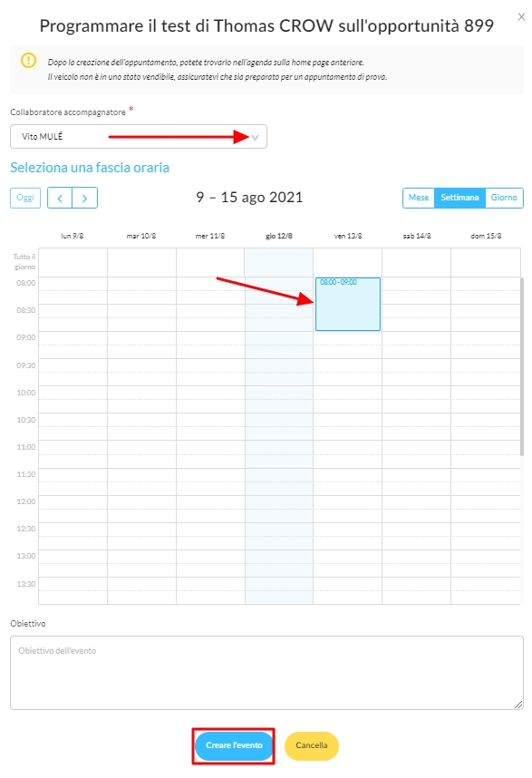
Task: Select the dom 15/8 column header
Action: coord(486,236)
